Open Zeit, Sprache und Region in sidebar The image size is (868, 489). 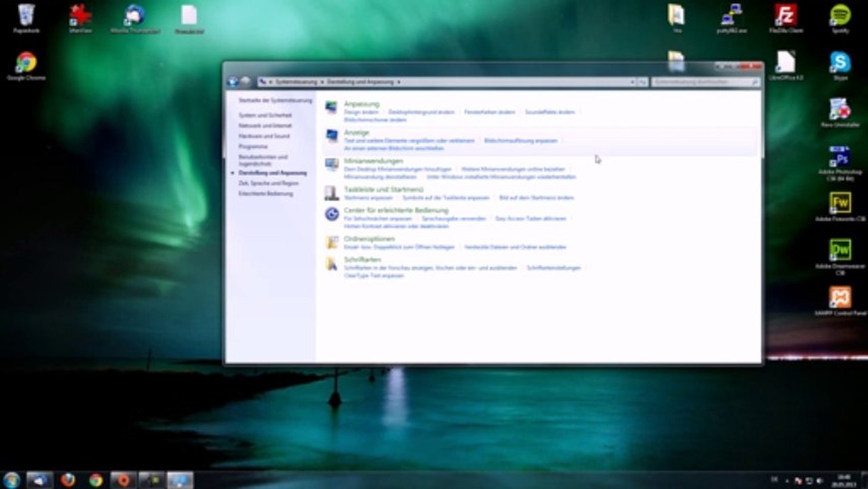pyautogui.click(x=268, y=183)
